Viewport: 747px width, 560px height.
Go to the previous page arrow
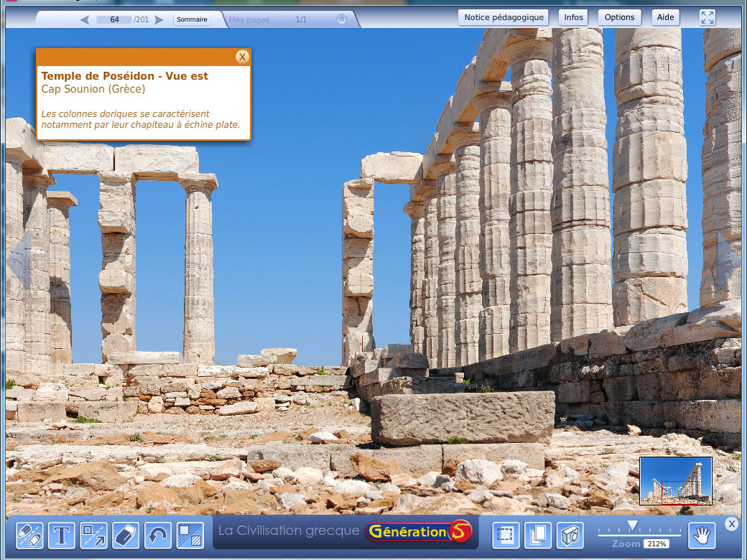coord(85,20)
